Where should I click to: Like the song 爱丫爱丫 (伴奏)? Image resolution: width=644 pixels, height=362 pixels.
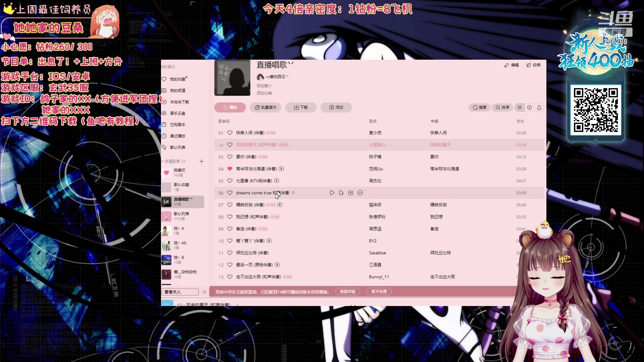[x=230, y=241]
